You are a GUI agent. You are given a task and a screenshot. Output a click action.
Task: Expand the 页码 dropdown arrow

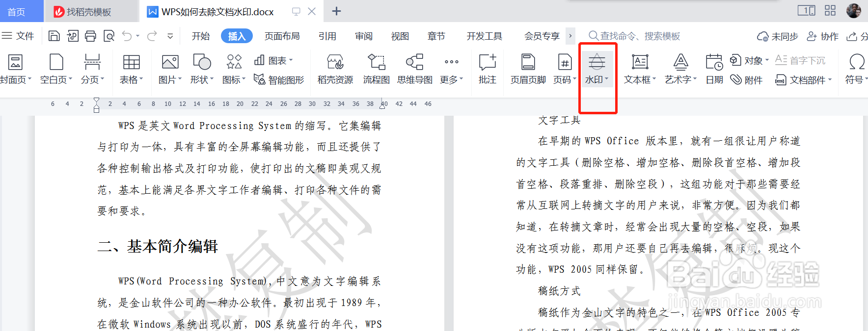tap(575, 79)
